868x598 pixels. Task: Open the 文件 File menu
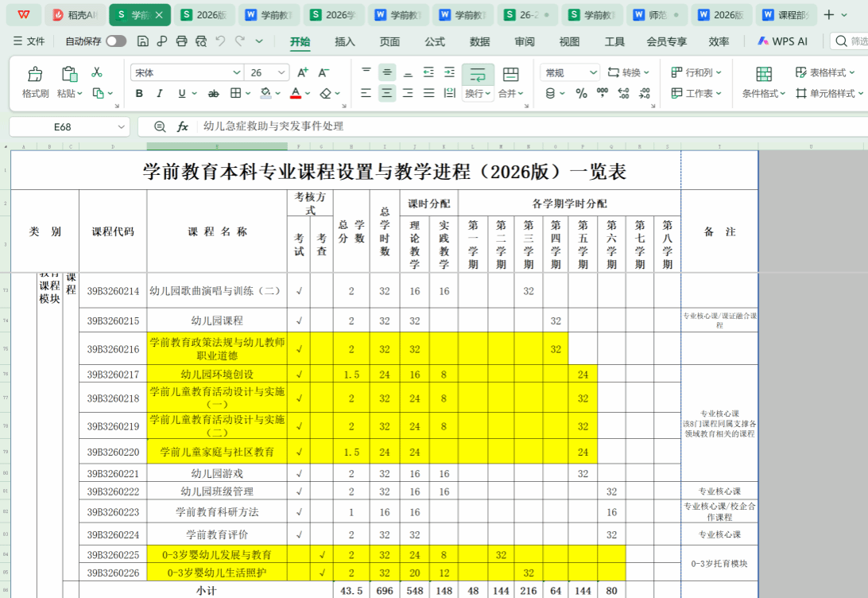pos(29,41)
